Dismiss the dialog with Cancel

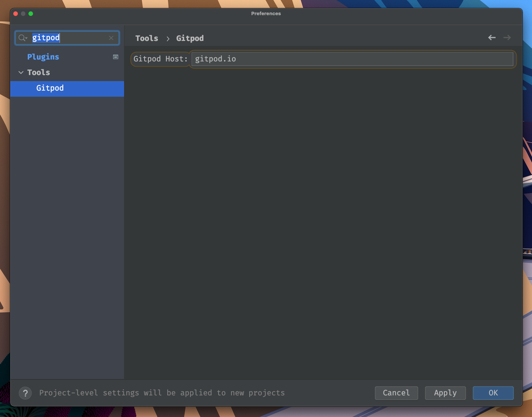pyautogui.click(x=396, y=393)
